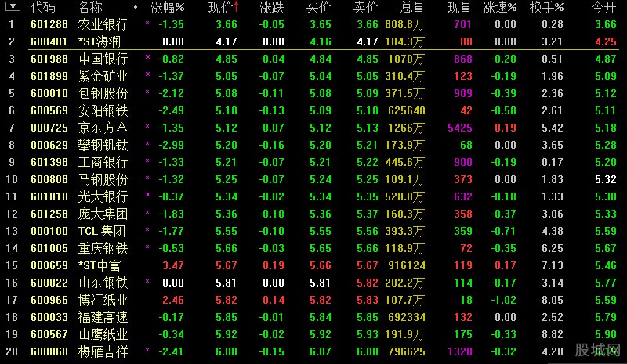
Task: Click the magenta marker in 梅雁吉祥 row
Action: (x=147, y=350)
